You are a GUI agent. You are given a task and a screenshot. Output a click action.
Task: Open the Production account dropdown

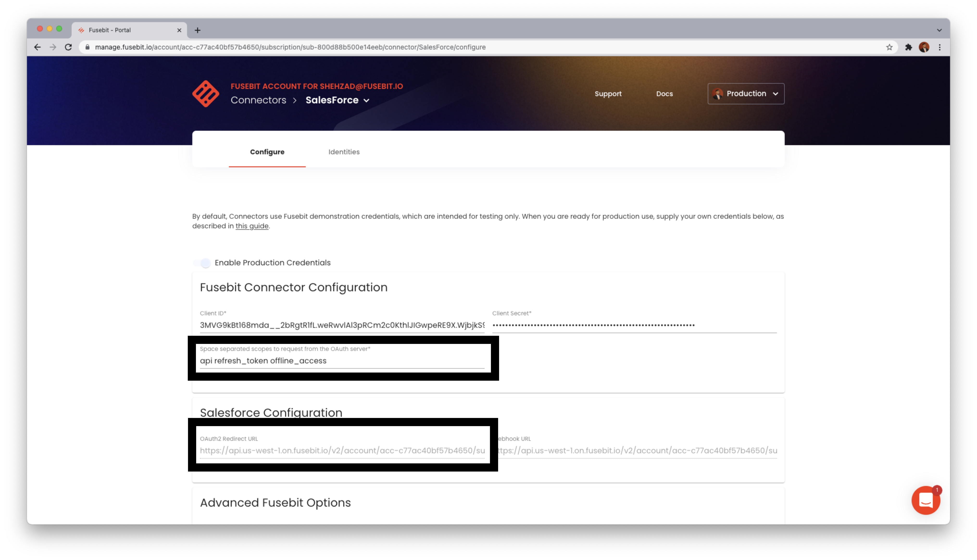point(745,94)
